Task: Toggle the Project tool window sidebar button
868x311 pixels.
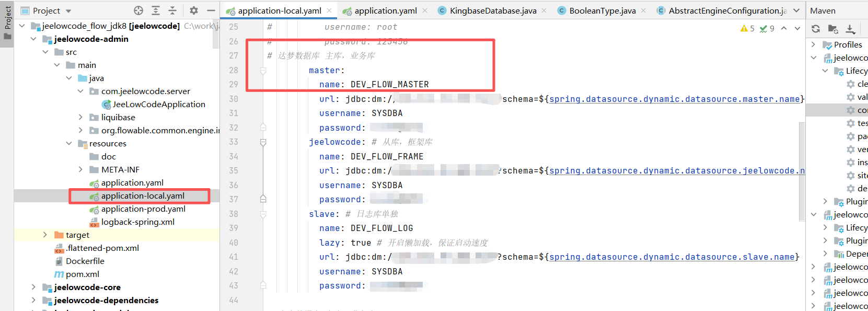Action: point(7,23)
